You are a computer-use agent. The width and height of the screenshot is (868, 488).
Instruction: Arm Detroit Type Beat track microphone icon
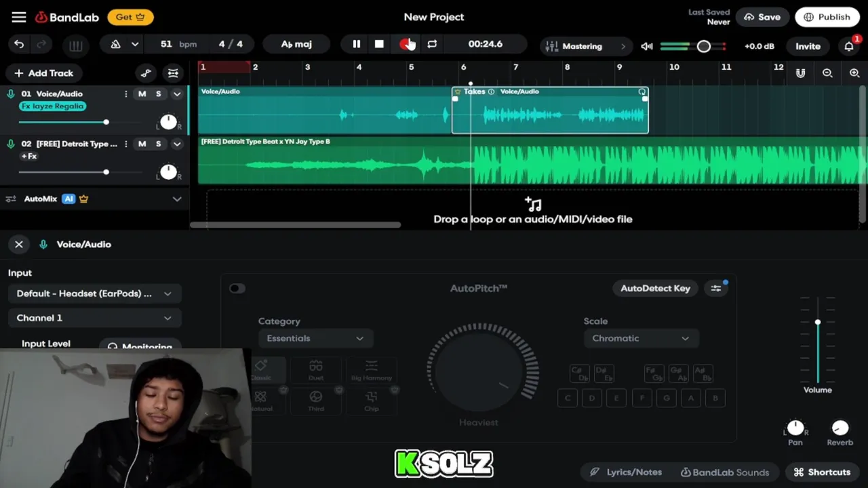coord(11,144)
